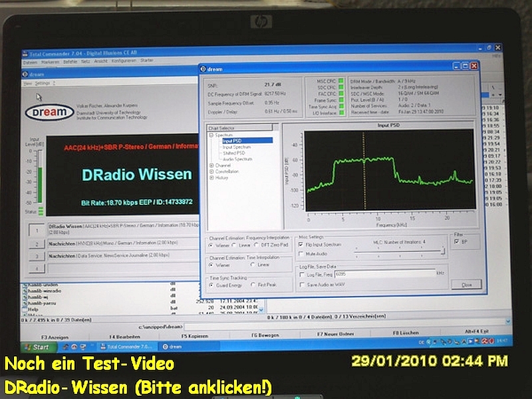Click the Dream logo in main window

tap(49, 112)
